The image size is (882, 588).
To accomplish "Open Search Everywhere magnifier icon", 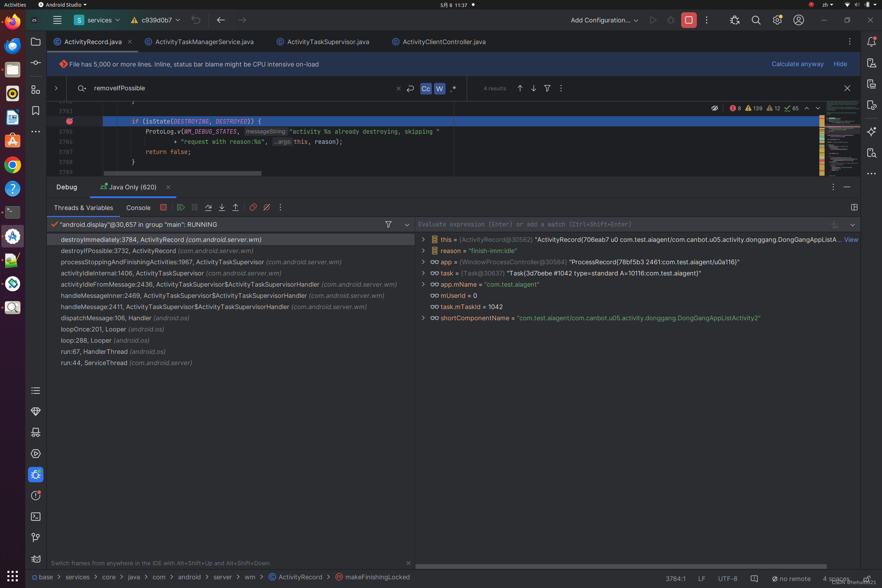I will pos(756,20).
